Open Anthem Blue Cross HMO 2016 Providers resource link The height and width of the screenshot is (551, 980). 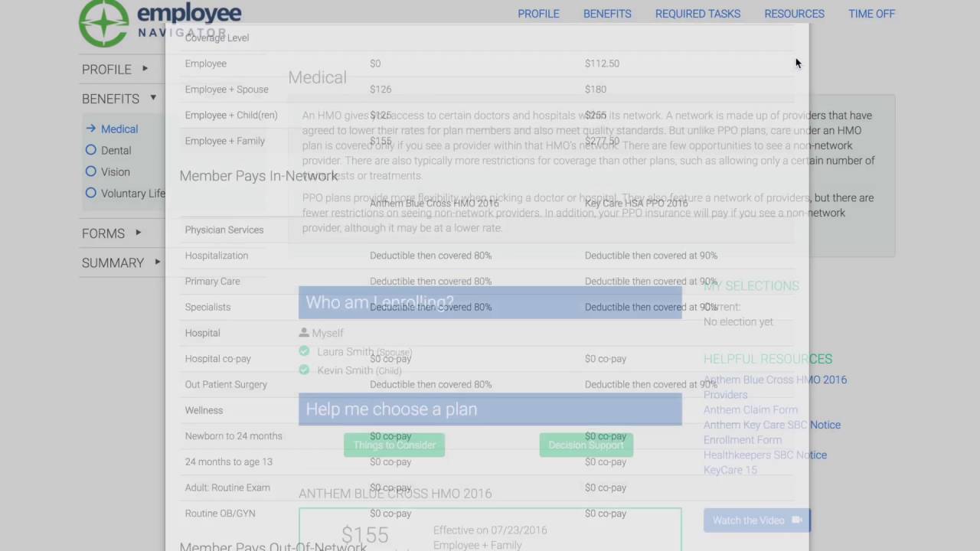[x=775, y=387]
